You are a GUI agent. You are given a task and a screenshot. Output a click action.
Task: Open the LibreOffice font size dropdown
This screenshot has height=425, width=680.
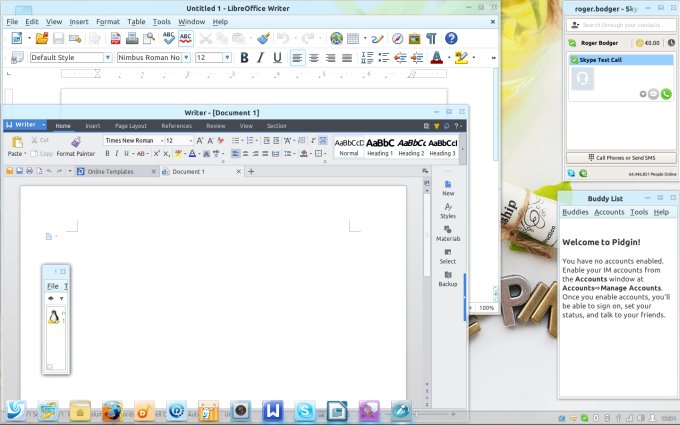229,58
